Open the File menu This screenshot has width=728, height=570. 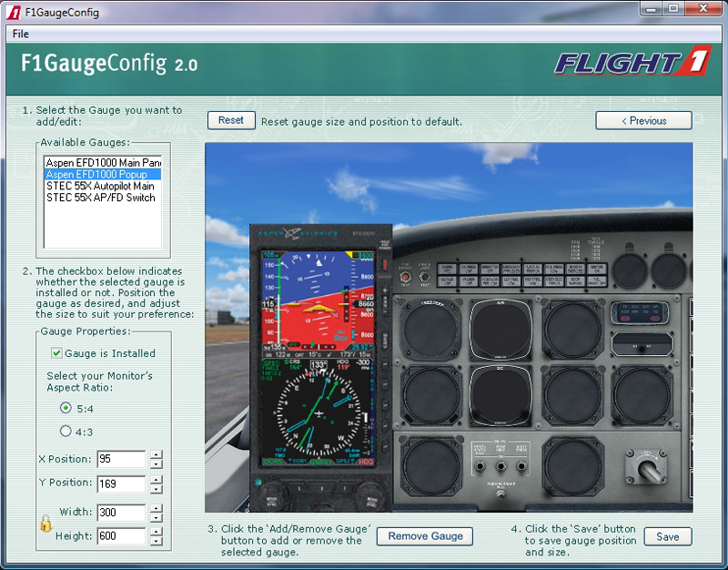pos(20,34)
